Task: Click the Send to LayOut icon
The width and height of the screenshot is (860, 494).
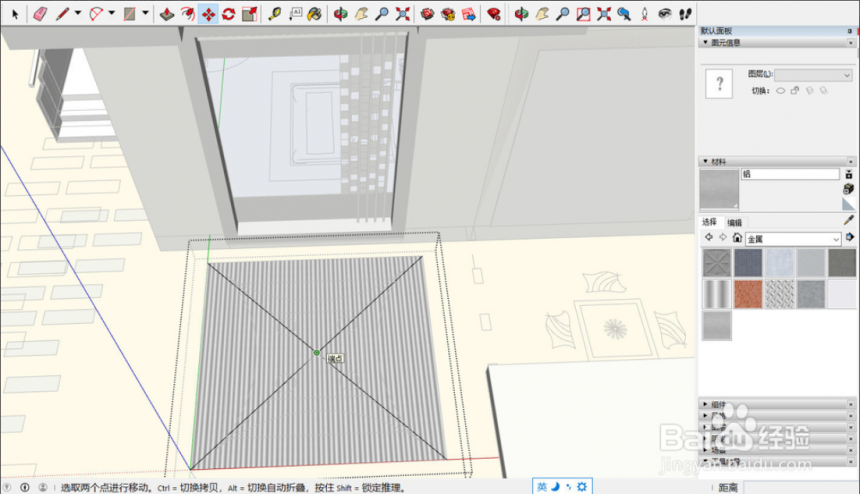Action: click(469, 14)
